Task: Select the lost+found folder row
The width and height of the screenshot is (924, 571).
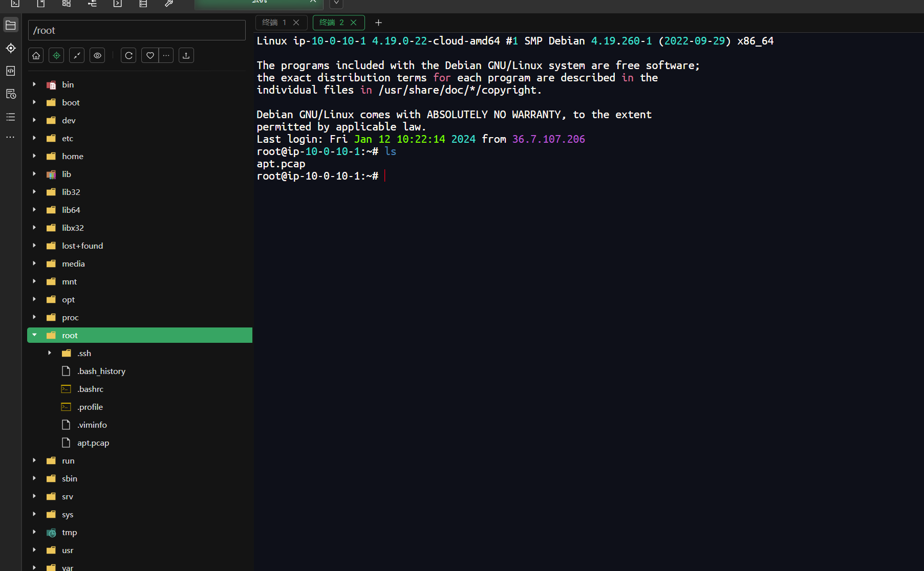Action: point(140,246)
